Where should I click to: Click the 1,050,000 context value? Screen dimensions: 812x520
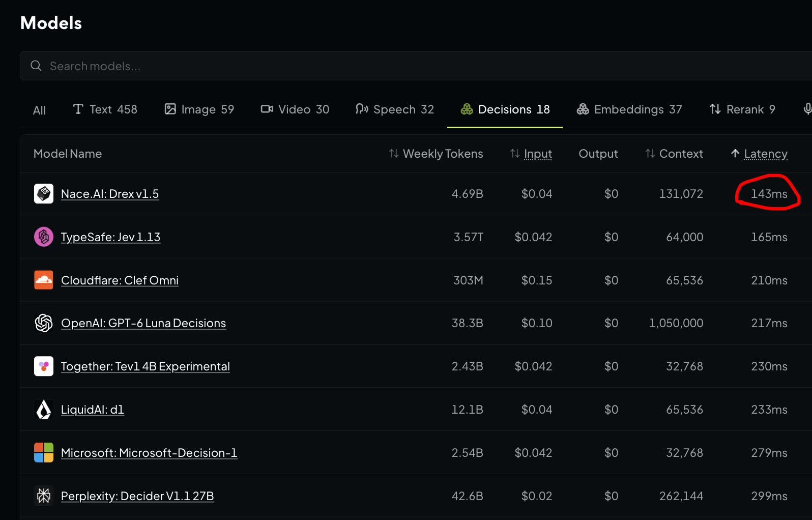point(676,323)
